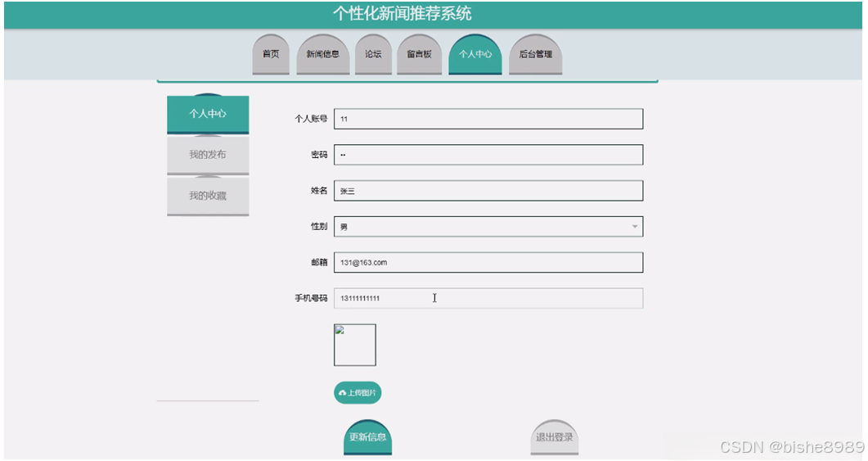Open the 首页 navigation tab
Image resolution: width=868 pixels, height=461 pixels.
click(x=271, y=54)
